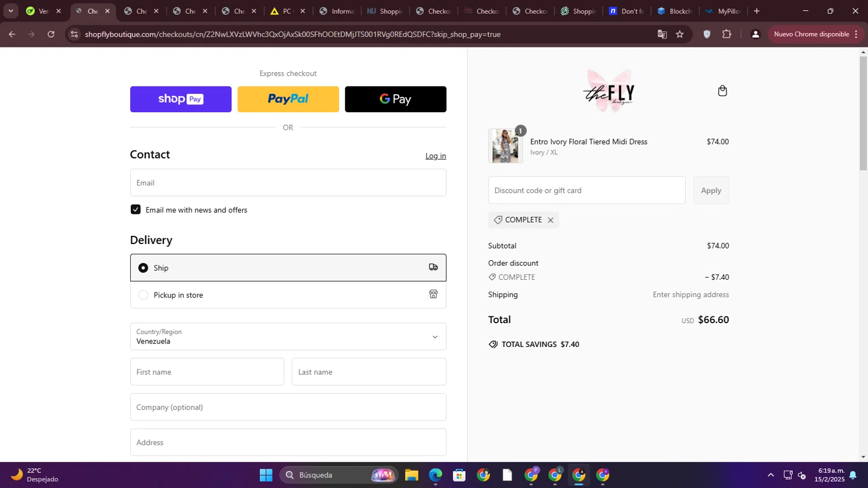The width and height of the screenshot is (868, 488).
Task: Focus the Email input field
Action: 288,183
